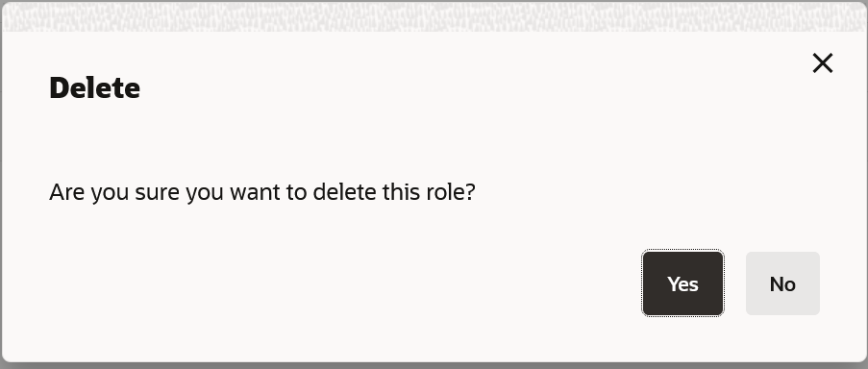The height and width of the screenshot is (369, 868).
Task: Click the Delete dialog heading
Action: point(94,87)
